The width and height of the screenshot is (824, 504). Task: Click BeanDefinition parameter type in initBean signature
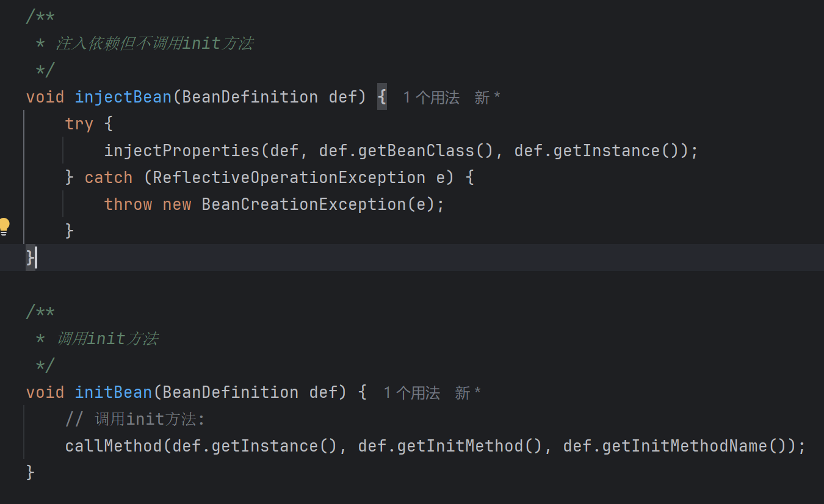(x=231, y=392)
